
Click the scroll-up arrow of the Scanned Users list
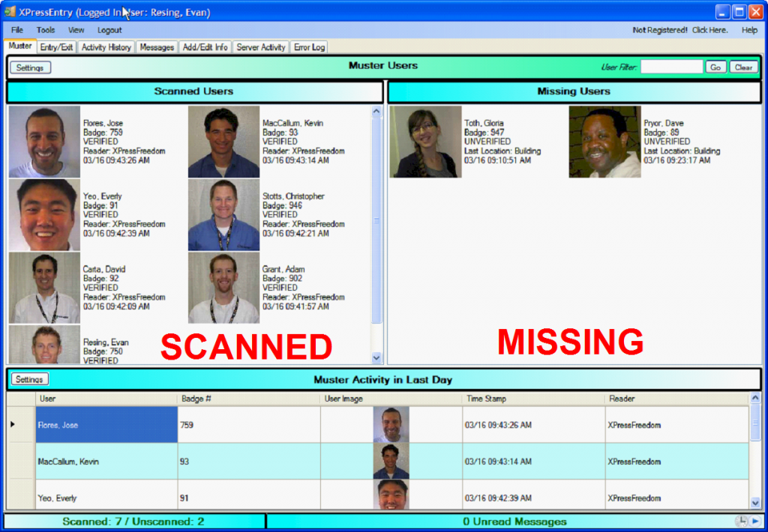376,109
